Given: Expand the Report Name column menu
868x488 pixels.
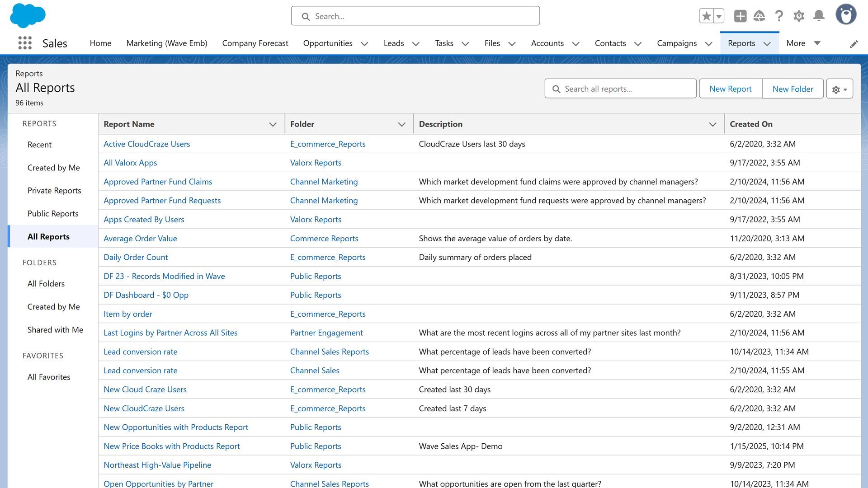Looking at the screenshot, I should [273, 124].
